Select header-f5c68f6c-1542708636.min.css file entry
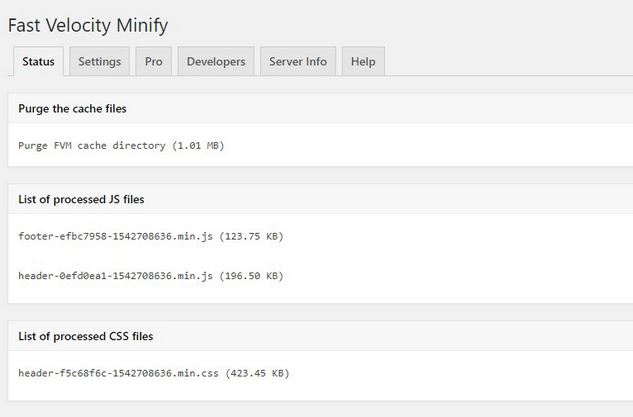Viewport: 633px width, 417px height. pyautogui.click(x=154, y=373)
